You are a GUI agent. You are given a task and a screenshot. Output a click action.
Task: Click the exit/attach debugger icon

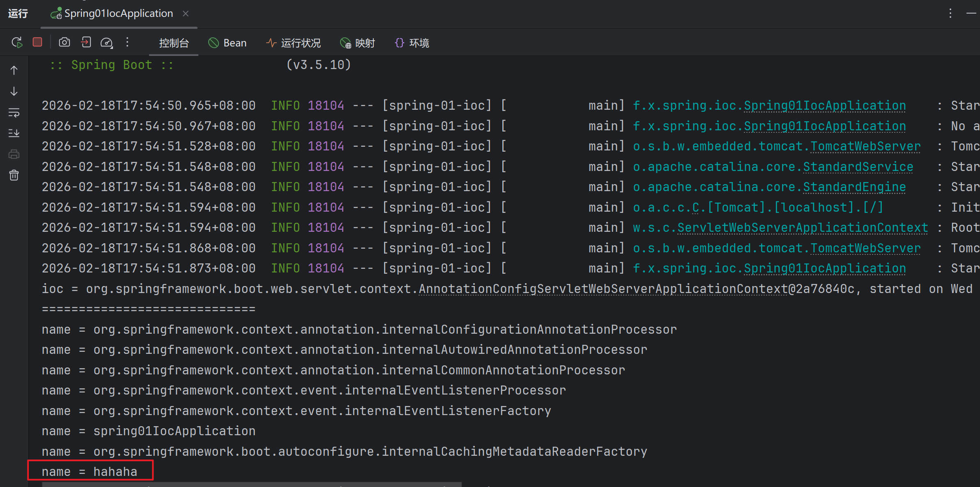click(x=86, y=42)
